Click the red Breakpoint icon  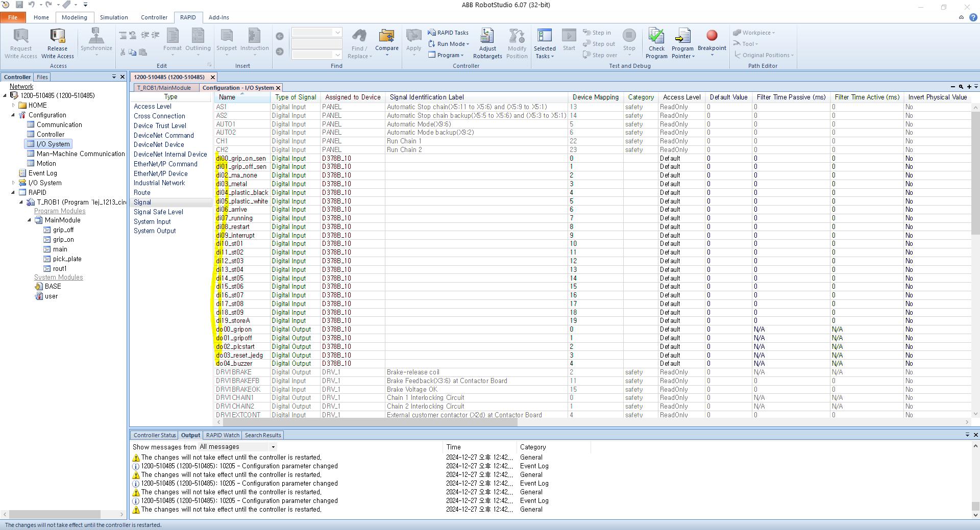(x=712, y=35)
